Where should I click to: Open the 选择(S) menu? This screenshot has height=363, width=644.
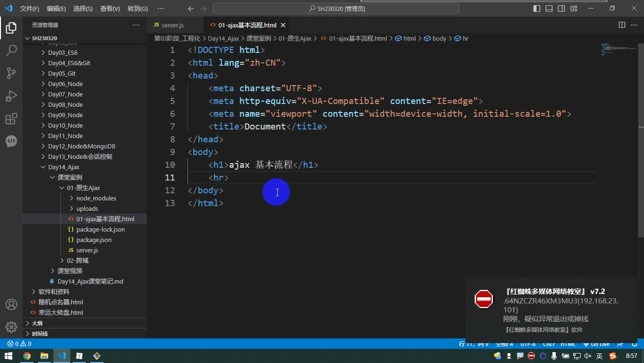[x=83, y=9]
